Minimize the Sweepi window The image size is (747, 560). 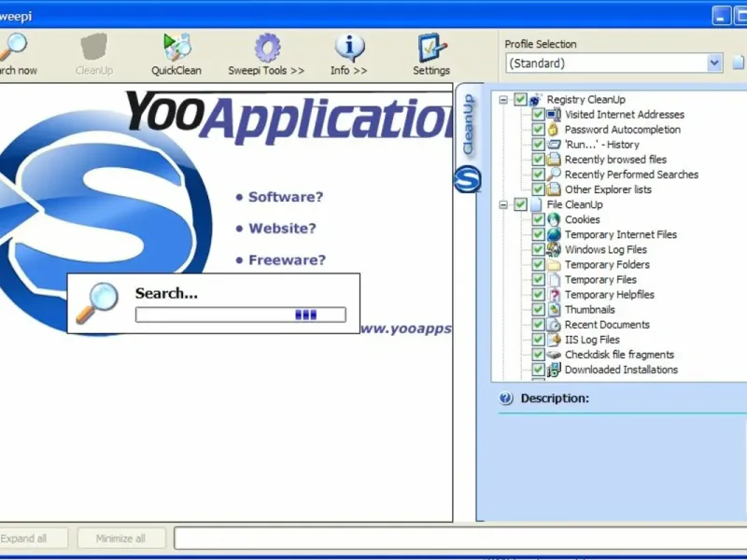pyautogui.click(x=721, y=16)
